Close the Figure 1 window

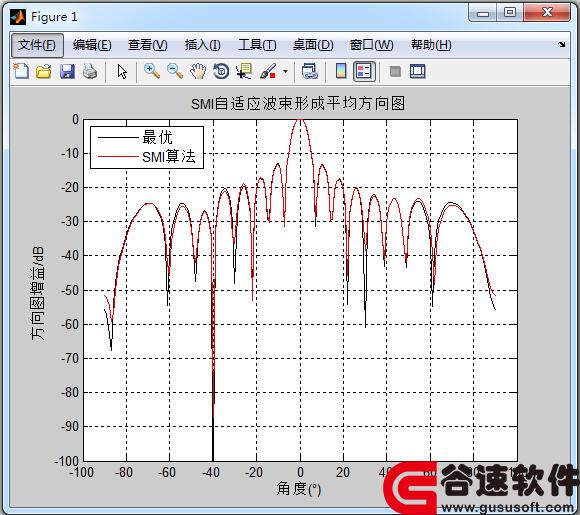(x=547, y=13)
